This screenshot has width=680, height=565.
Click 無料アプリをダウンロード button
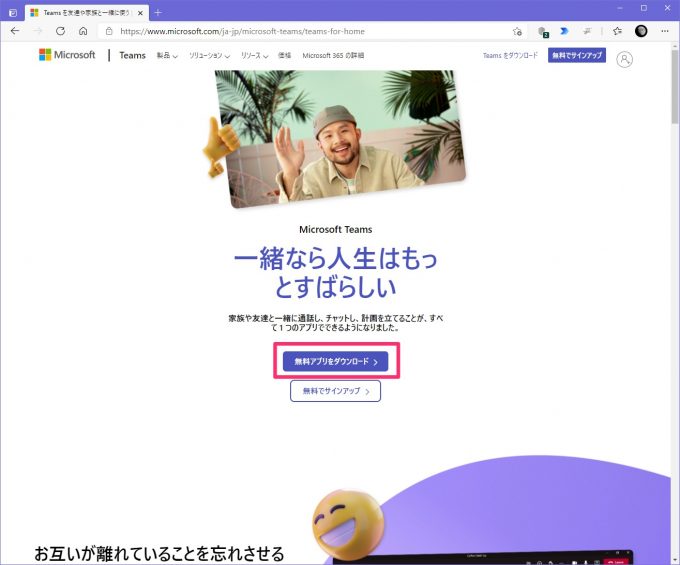tap(335, 361)
